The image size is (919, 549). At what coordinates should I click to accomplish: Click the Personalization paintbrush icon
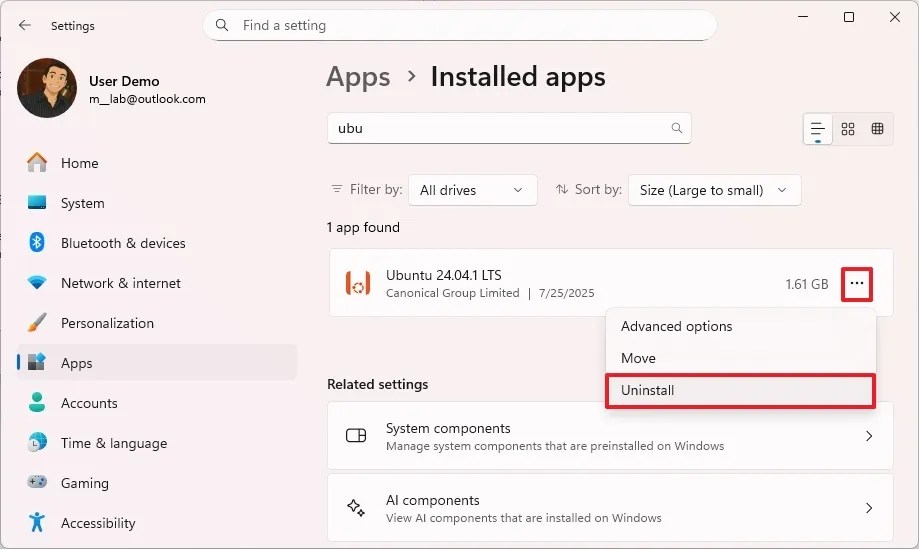37,323
